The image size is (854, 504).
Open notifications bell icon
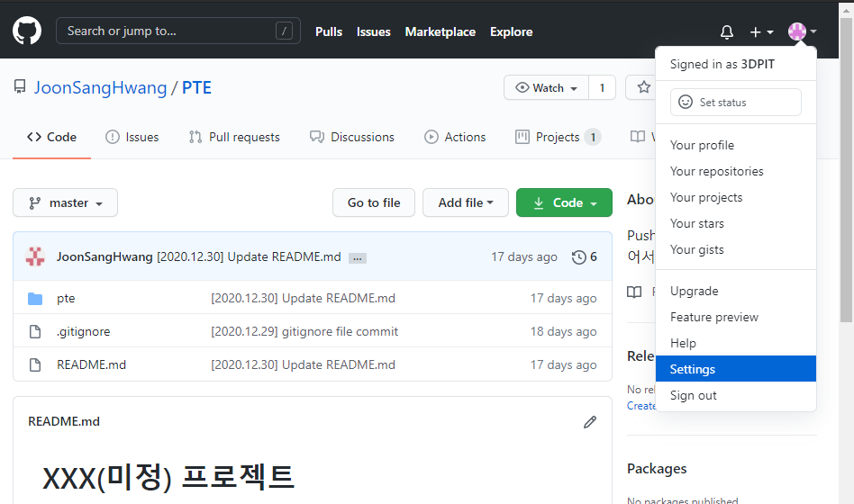click(727, 32)
